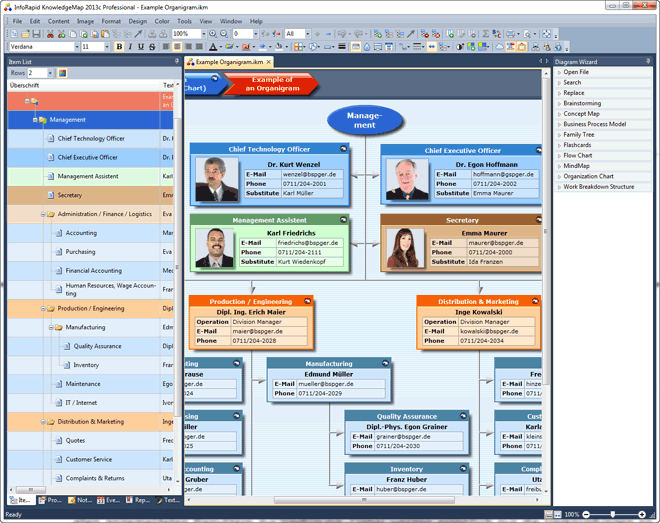Viewport: 660px width, 523px height.
Task: Click the cloud shape icon
Action: (500, 47)
